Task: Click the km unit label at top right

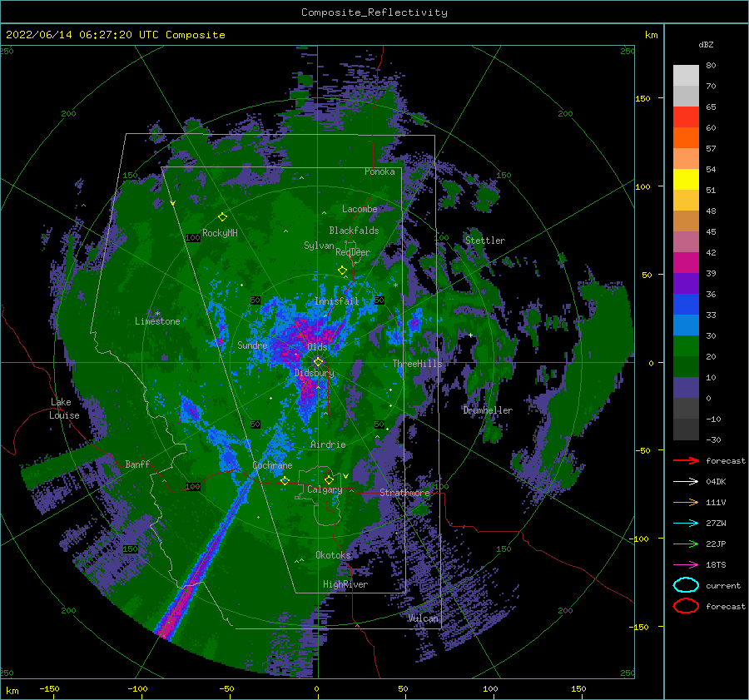Action: [x=651, y=35]
